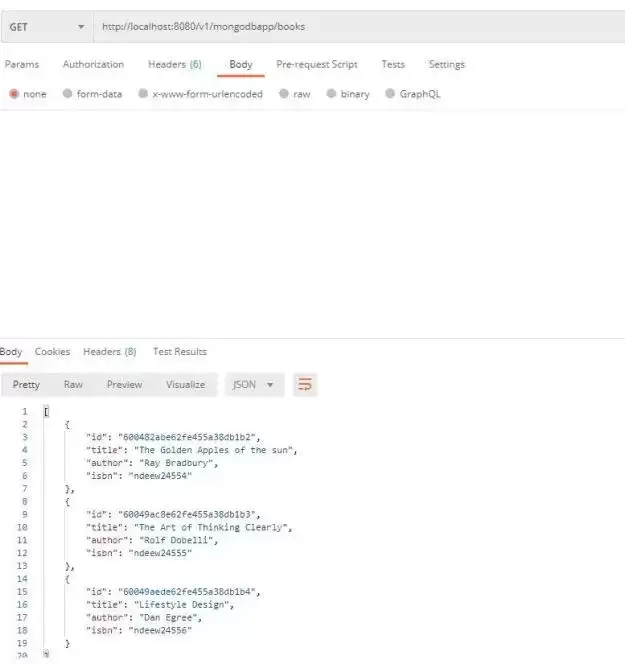Click line number 1 in the response gutter
The width and height of the screenshot is (625, 664).
coord(25,411)
